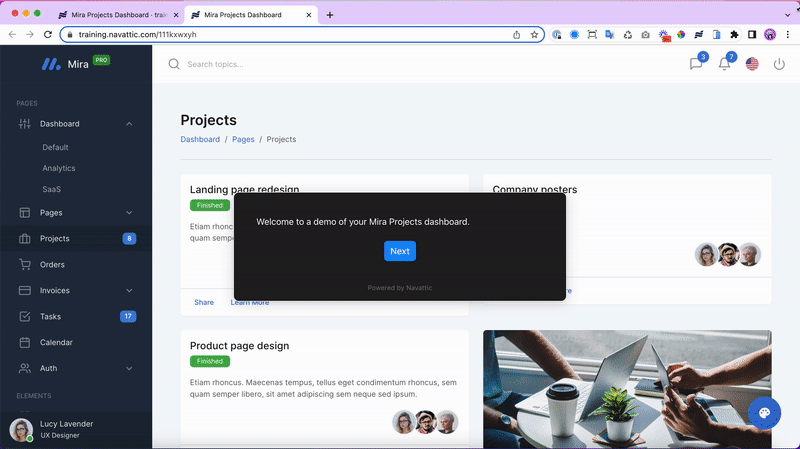Open the Analytics dashboard item

pyautogui.click(x=59, y=168)
